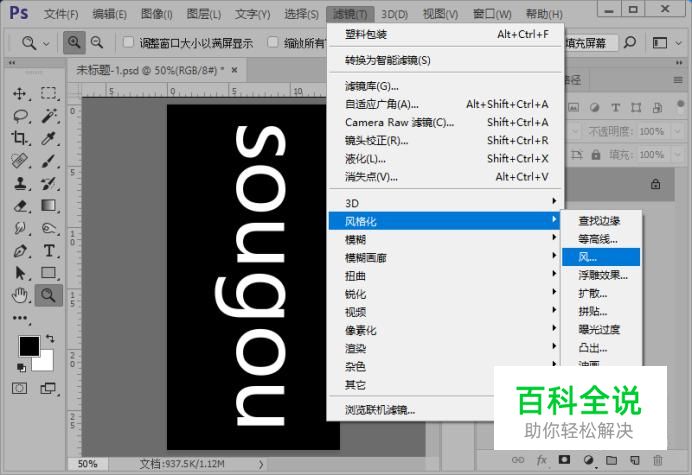Create a new group folder
The height and width of the screenshot is (475, 692).
tap(611, 460)
